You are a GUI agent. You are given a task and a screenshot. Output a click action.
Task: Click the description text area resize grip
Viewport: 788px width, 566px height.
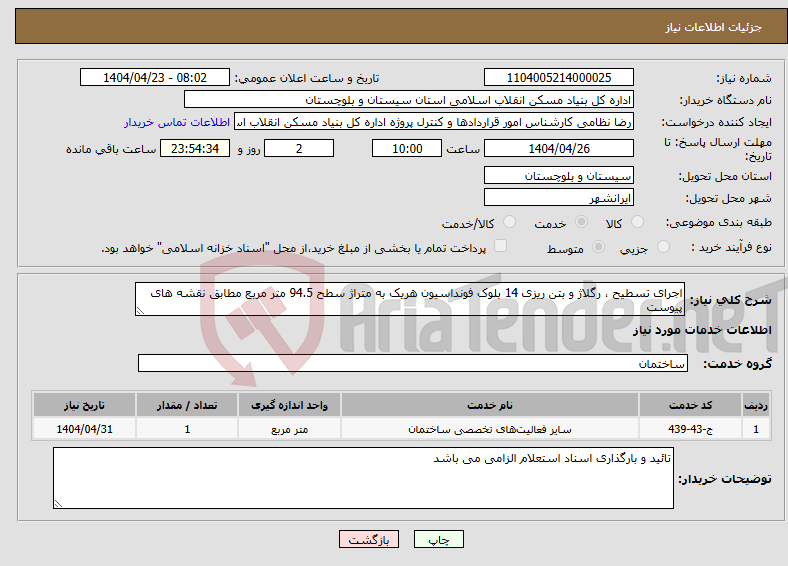pos(140,311)
